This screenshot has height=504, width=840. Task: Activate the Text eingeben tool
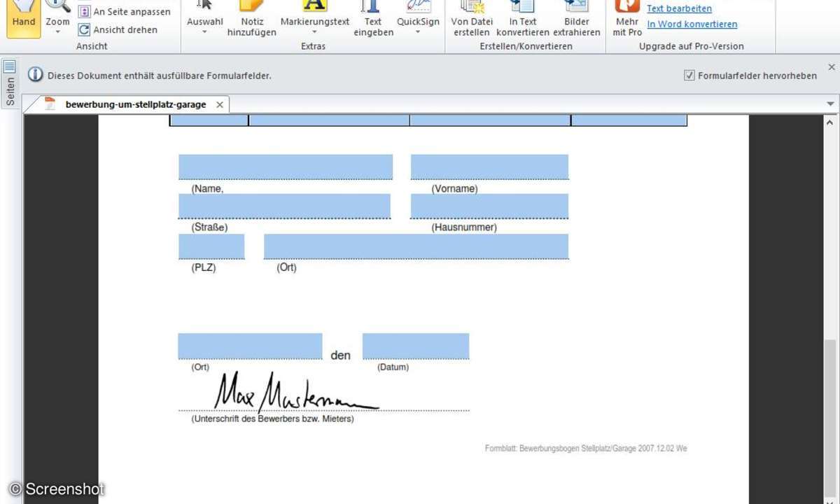(x=373, y=19)
